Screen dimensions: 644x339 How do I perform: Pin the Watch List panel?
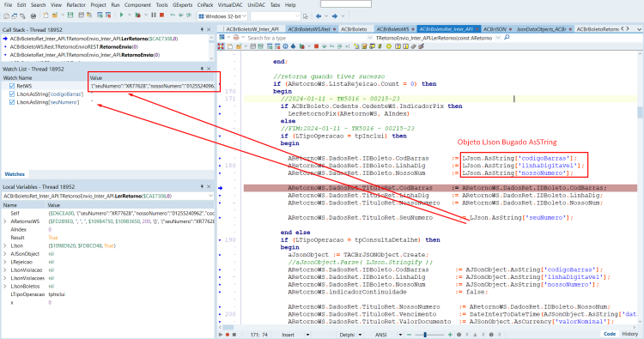(202, 69)
